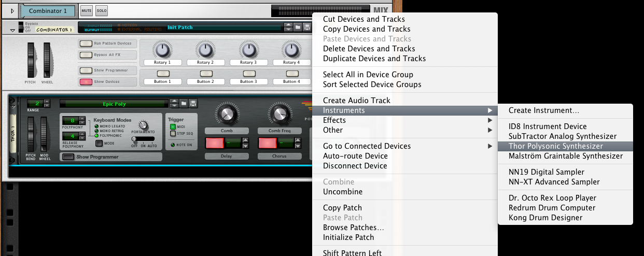Select next Combinator patch with down arrow
644x256 pixels.
click(289, 29)
